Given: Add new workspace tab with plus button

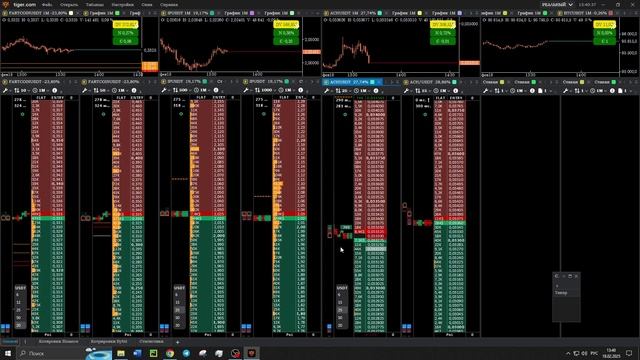Looking at the screenshot, I should [178, 342].
